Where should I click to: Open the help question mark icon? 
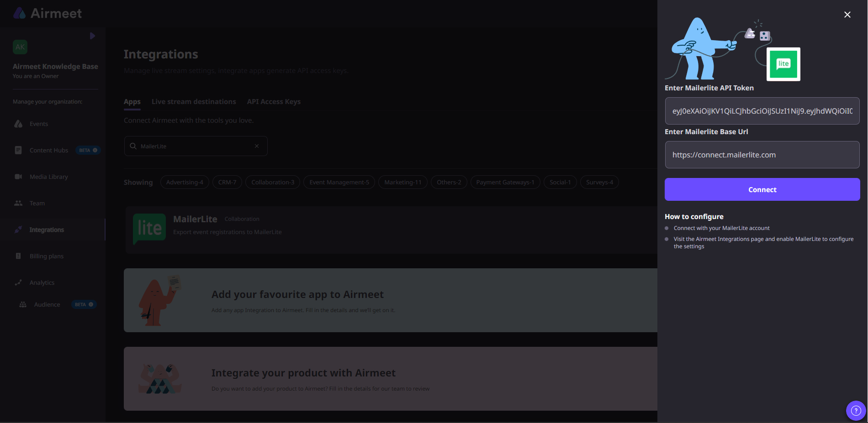click(856, 411)
